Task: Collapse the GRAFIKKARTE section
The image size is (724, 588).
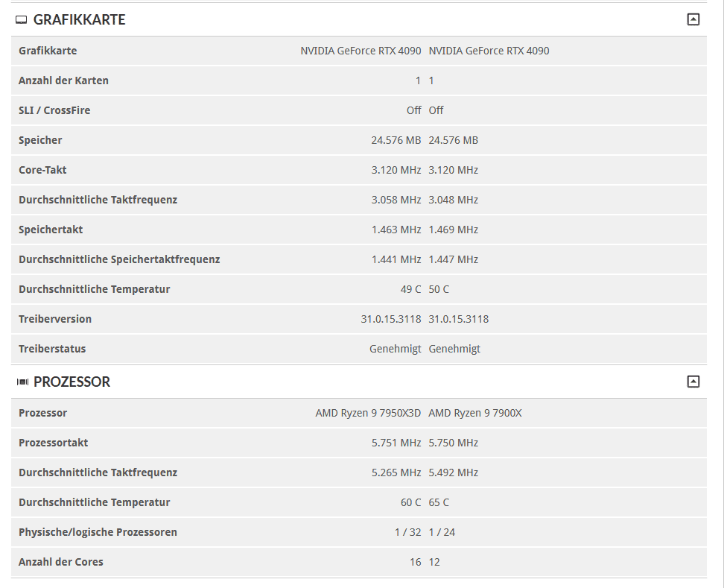Action: pyautogui.click(x=693, y=19)
